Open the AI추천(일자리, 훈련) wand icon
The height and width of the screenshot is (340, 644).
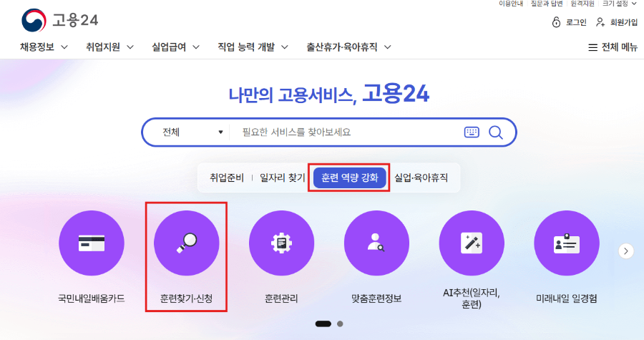[x=472, y=243]
